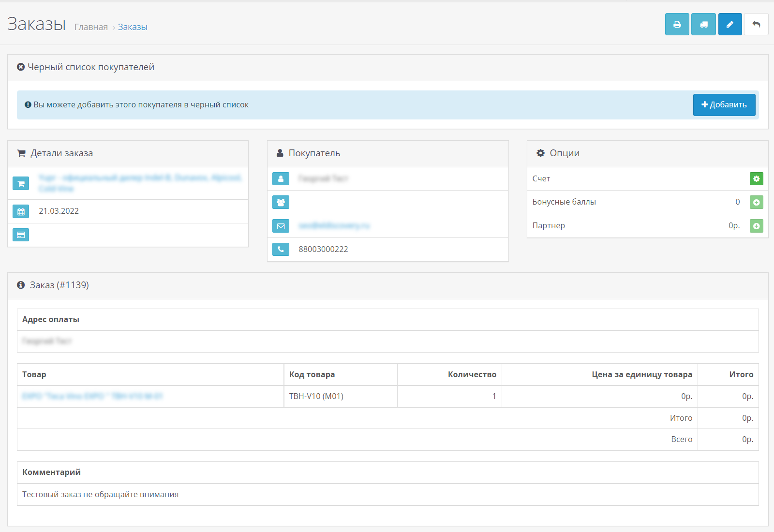Edit order with pencil icon button
The height and width of the screenshot is (532, 774).
tap(730, 24)
